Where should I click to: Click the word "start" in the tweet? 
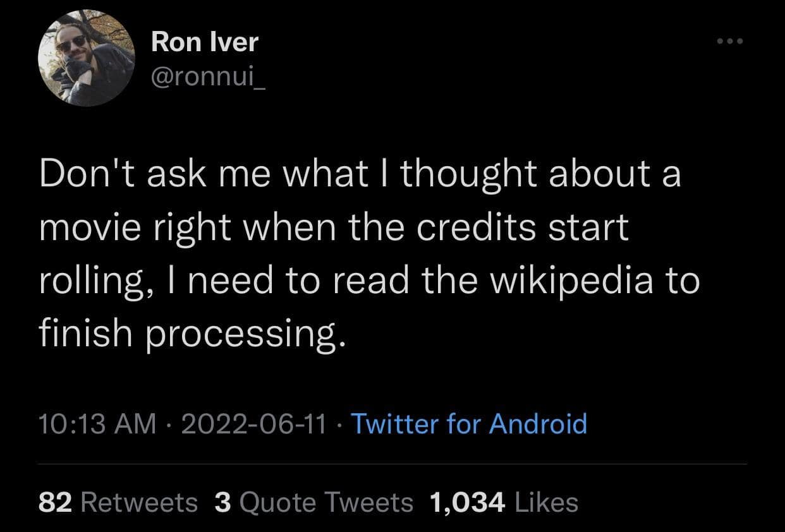[x=590, y=227]
